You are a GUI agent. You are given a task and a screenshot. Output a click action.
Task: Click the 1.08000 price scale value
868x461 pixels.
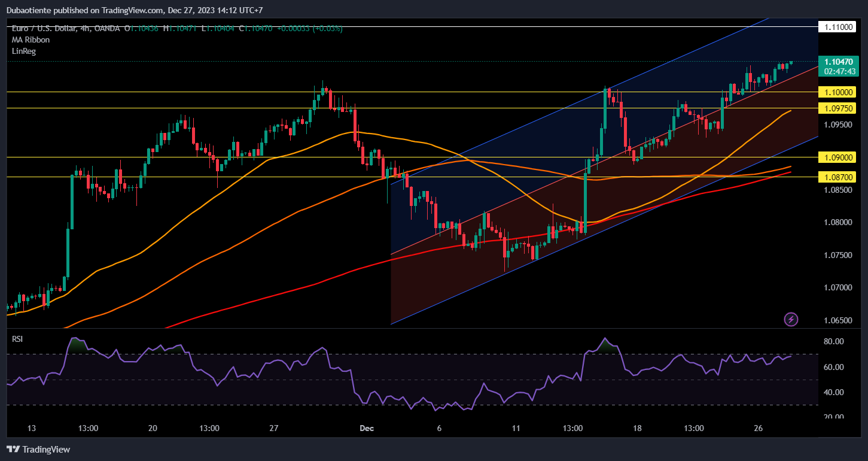tap(839, 222)
